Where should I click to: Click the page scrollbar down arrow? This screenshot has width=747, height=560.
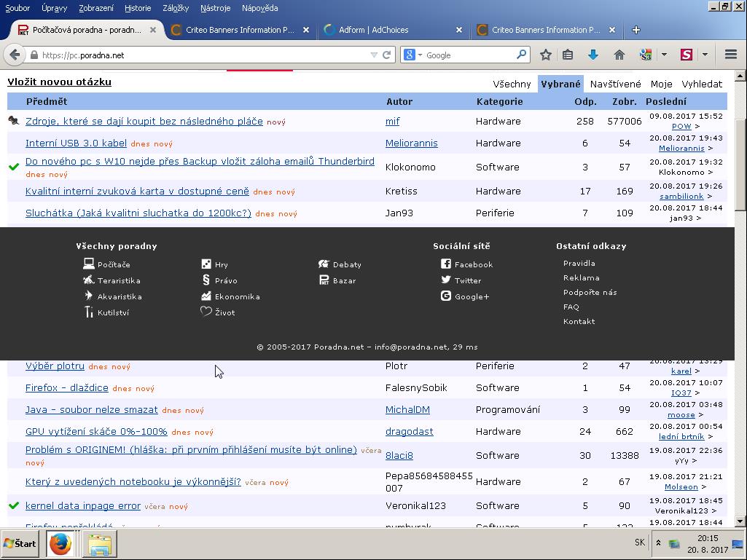tap(740, 521)
